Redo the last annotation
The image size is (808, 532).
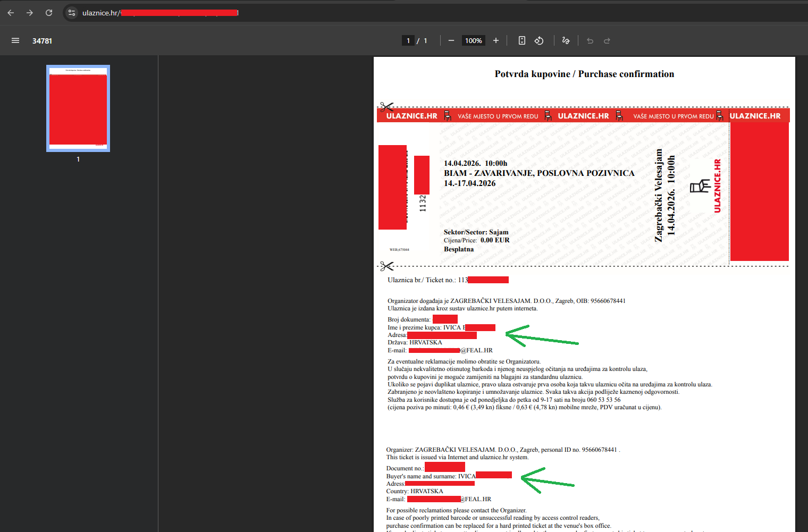[x=607, y=40]
